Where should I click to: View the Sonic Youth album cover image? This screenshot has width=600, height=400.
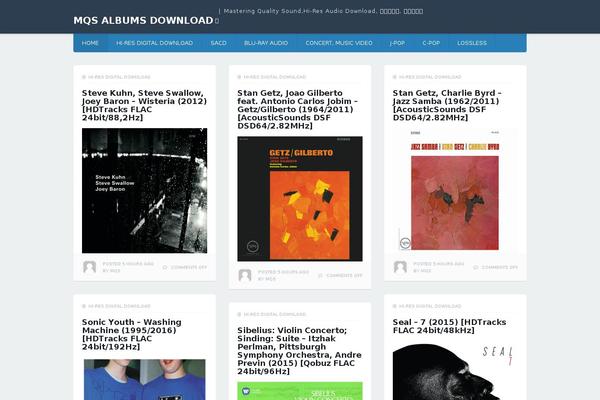[x=145, y=379]
